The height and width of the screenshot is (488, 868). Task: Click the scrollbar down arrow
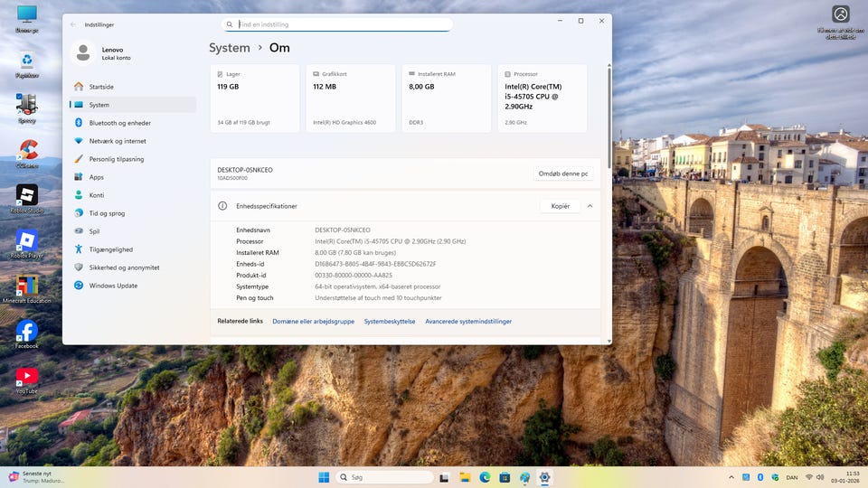[609, 342]
